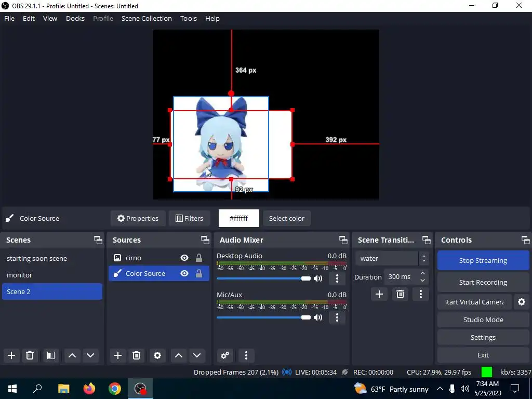
Task: Open transition properties three-dot menu
Action: coord(421,294)
